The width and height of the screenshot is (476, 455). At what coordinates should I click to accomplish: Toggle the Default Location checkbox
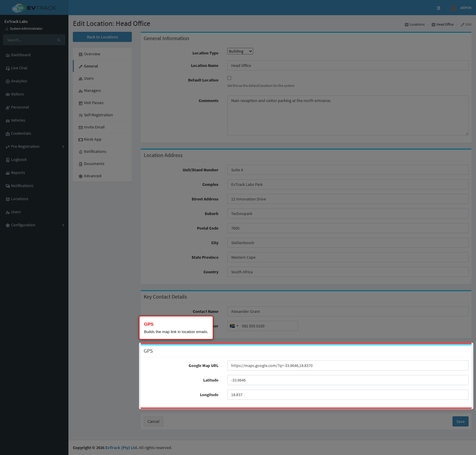(229, 78)
